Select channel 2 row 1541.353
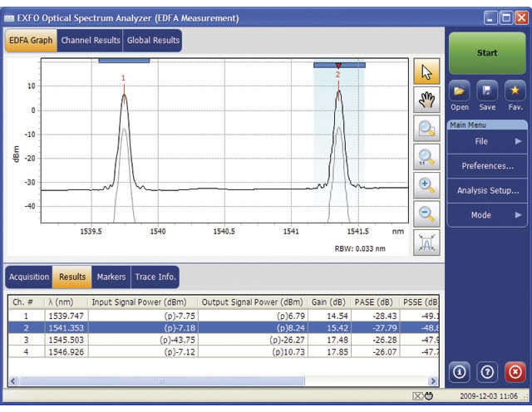532x412 pixels. click(224, 328)
